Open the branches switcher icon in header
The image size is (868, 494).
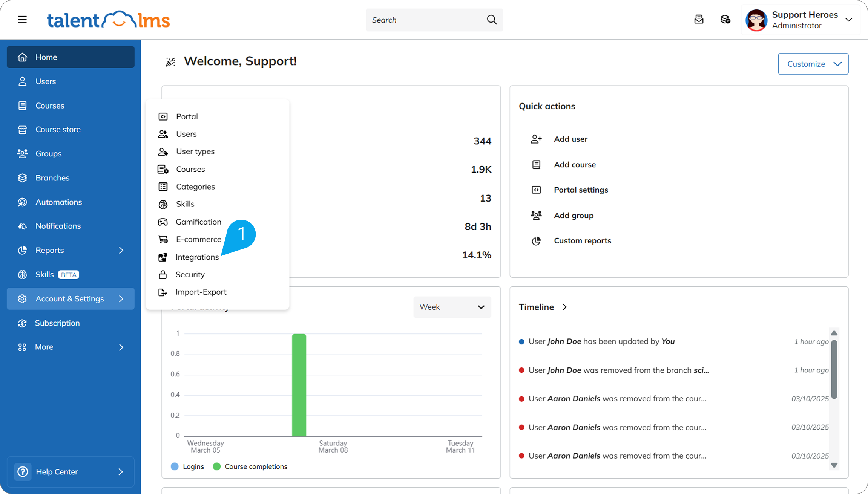pos(725,20)
